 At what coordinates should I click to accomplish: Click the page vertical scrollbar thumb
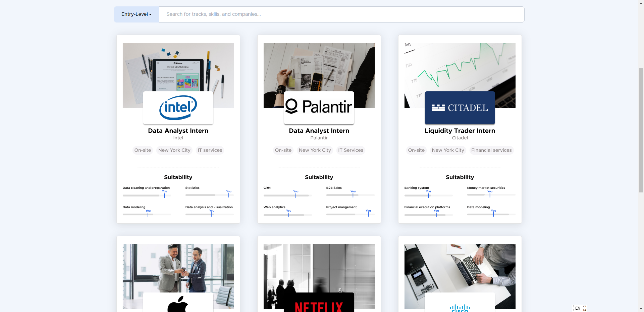641,130
